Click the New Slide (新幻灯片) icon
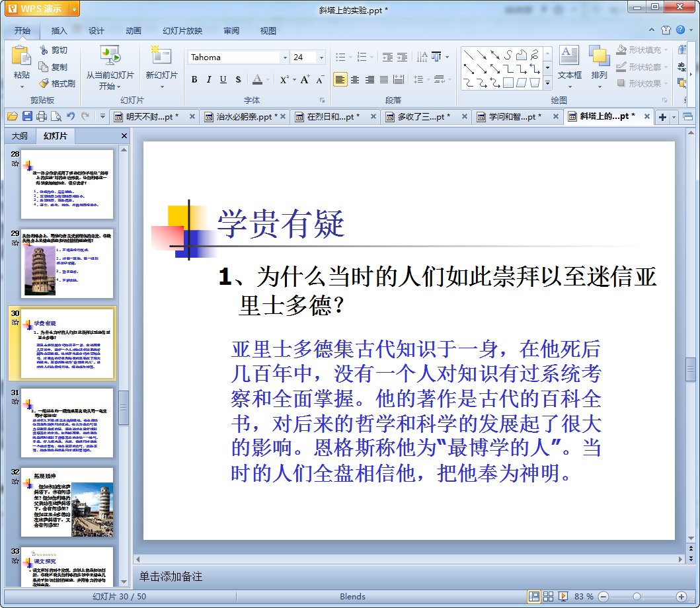This screenshot has width=700, height=608. (x=161, y=56)
